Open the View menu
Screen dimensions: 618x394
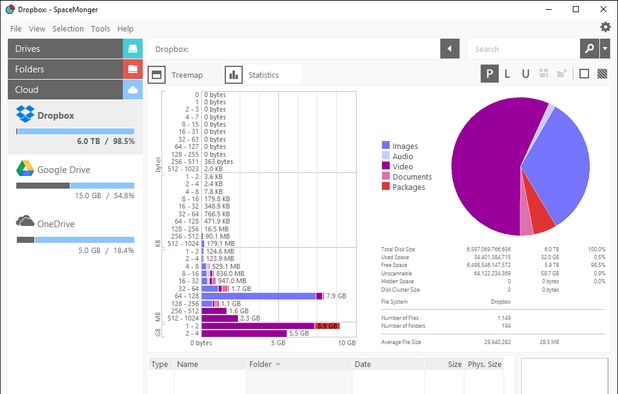coord(37,29)
